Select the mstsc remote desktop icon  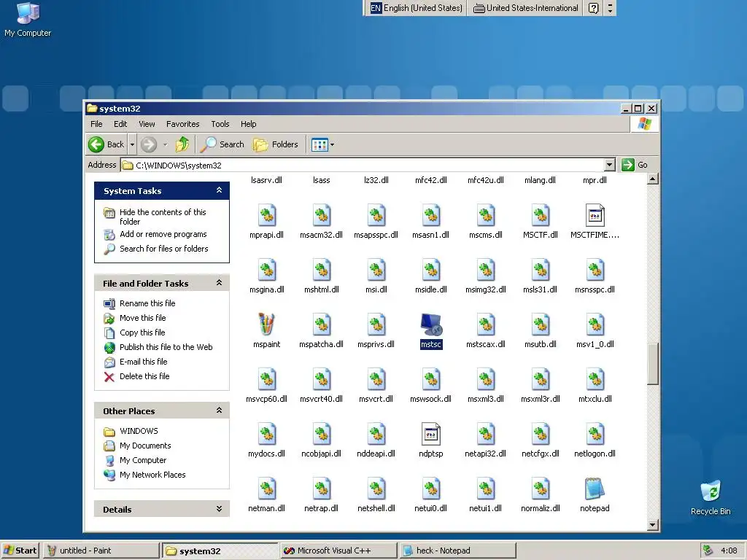point(431,324)
